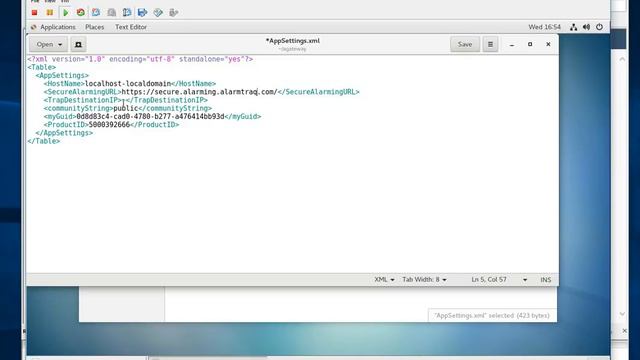Click the localhost-localdomain hostname value
640x360 pixels.
pos(128,84)
